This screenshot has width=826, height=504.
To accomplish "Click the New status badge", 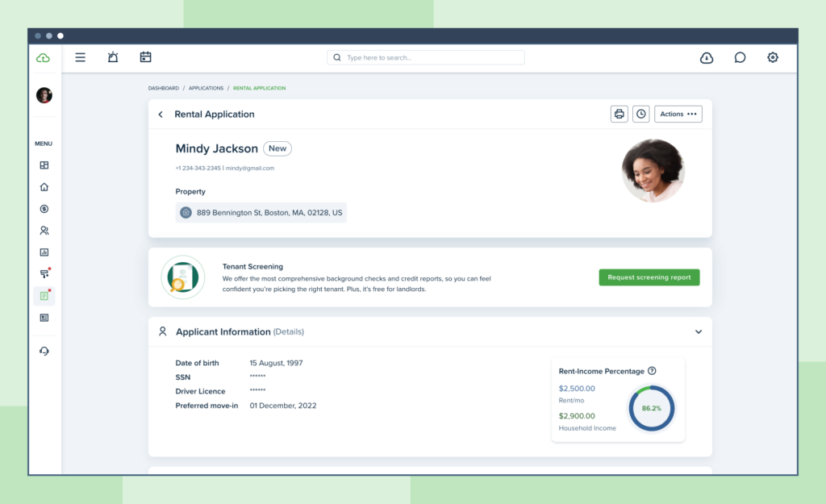I will coord(277,148).
